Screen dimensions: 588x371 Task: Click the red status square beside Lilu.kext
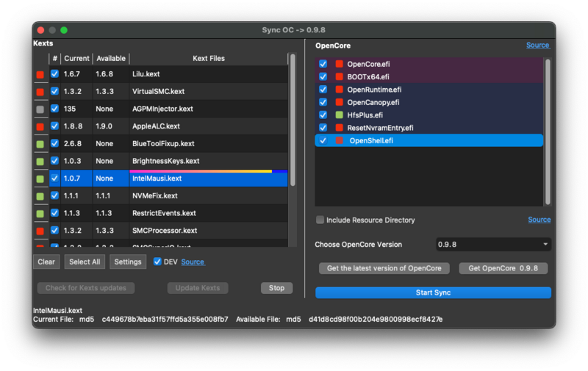tap(40, 74)
